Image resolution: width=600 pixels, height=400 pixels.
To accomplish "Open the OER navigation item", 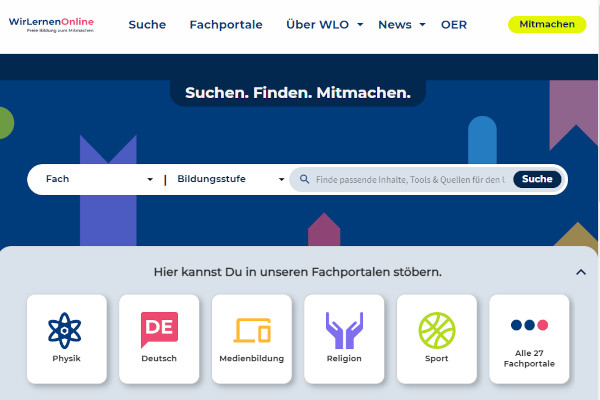I will click(x=454, y=24).
